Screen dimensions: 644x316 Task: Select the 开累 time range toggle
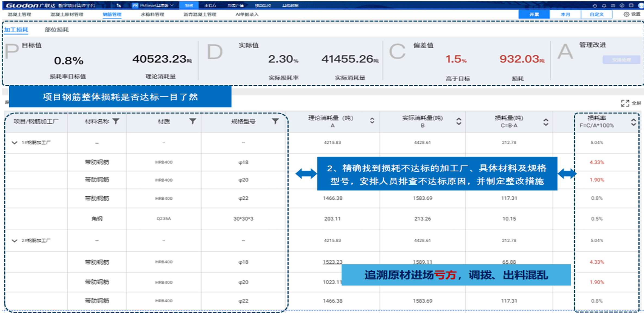coord(534,14)
